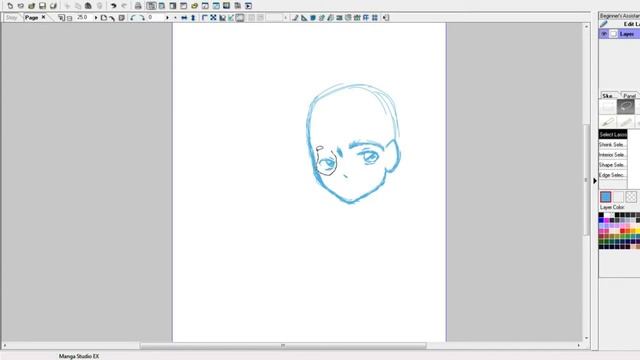Click the Undo arrow icon
The width and height of the screenshot is (640, 360).
coord(113,6)
